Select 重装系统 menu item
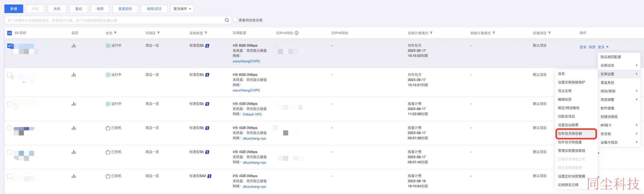Screen dimensions: 644x194 619,82
